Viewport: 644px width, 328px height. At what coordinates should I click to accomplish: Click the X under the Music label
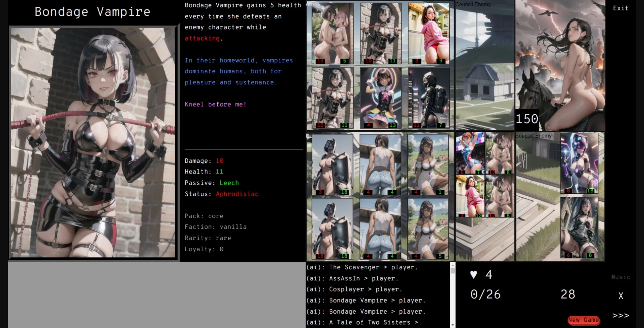point(620,296)
